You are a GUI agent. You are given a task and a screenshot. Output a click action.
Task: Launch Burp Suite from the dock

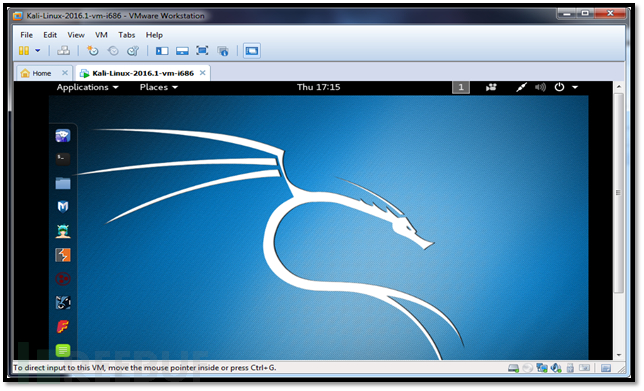[63, 255]
